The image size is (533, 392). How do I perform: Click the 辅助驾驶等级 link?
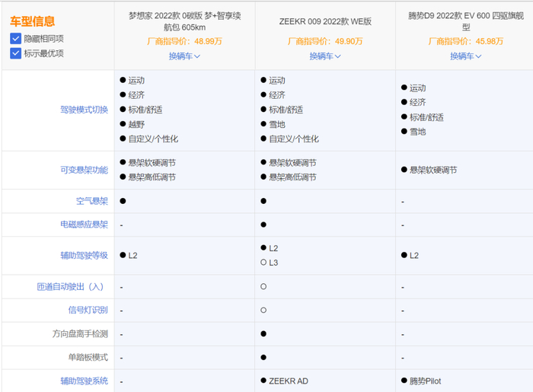(x=84, y=256)
